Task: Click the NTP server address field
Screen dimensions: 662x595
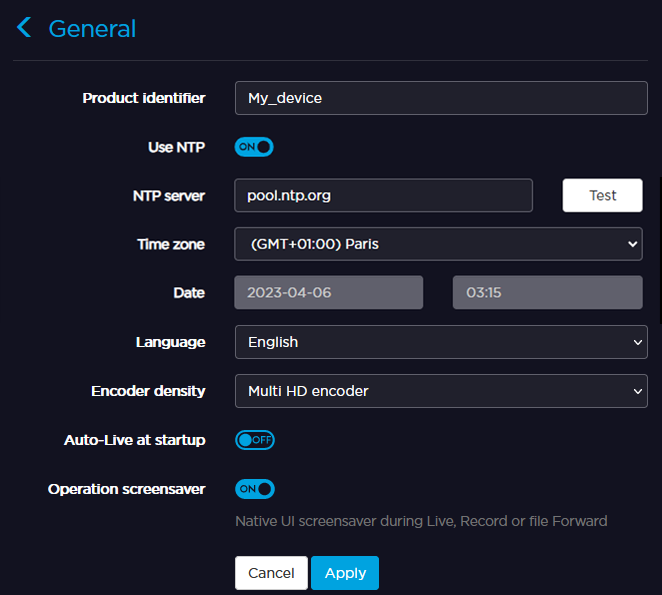Action: 383,196
